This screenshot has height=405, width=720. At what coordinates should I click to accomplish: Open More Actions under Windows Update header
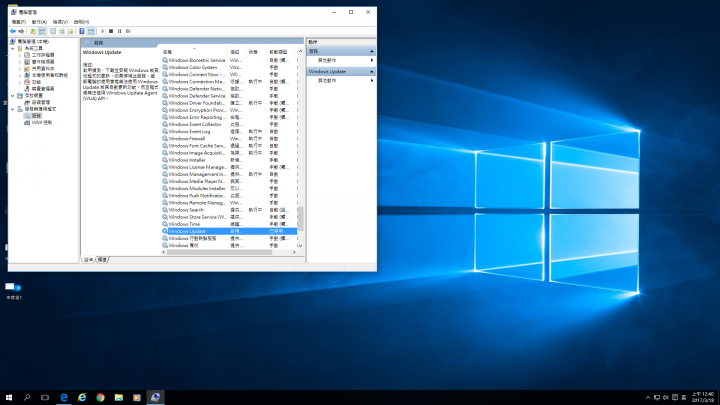click(341, 80)
